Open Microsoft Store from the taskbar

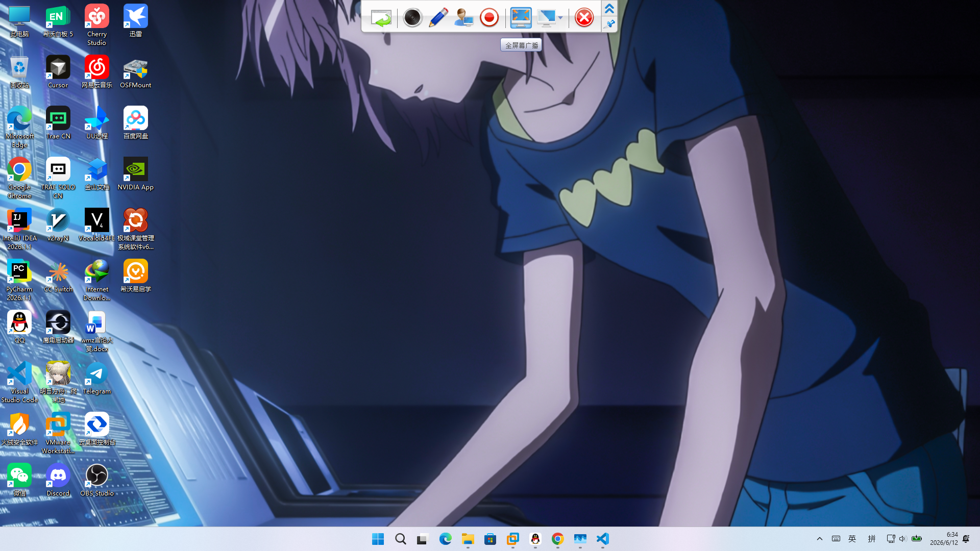coord(490,539)
